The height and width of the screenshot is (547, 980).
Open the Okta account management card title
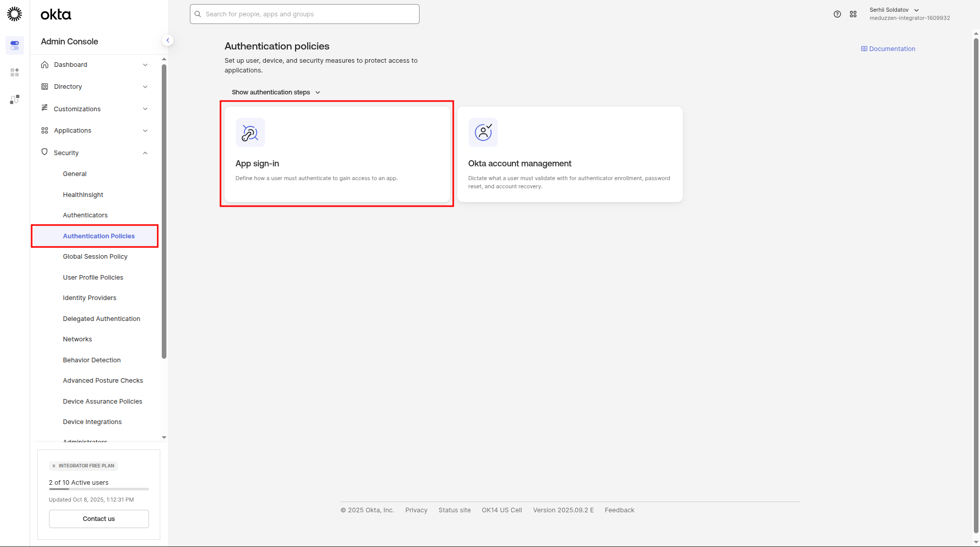pyautogui.click(x=520, y=163)
